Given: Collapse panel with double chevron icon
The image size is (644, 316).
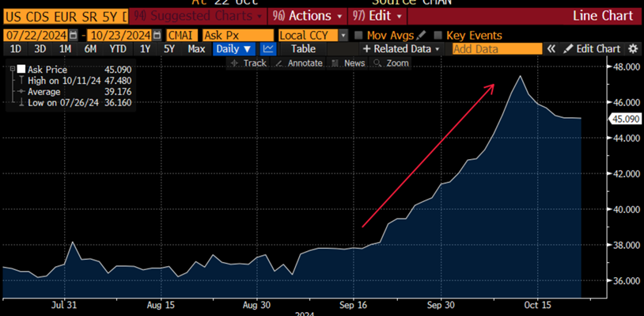Looking at the screenshot, I should [x=551, y=49].
